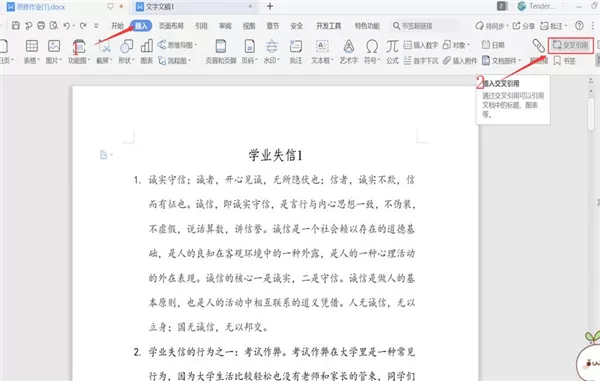Expand the 文档部件 document parts dropdown

coord(501,60)
